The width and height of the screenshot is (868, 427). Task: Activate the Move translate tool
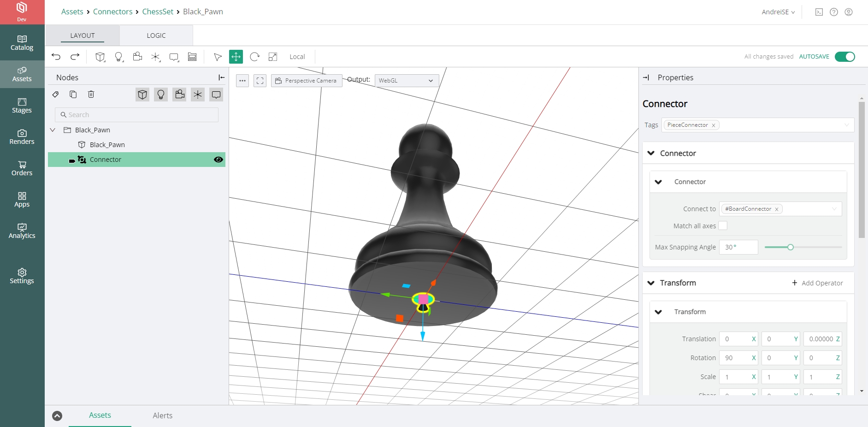(236, 57)
